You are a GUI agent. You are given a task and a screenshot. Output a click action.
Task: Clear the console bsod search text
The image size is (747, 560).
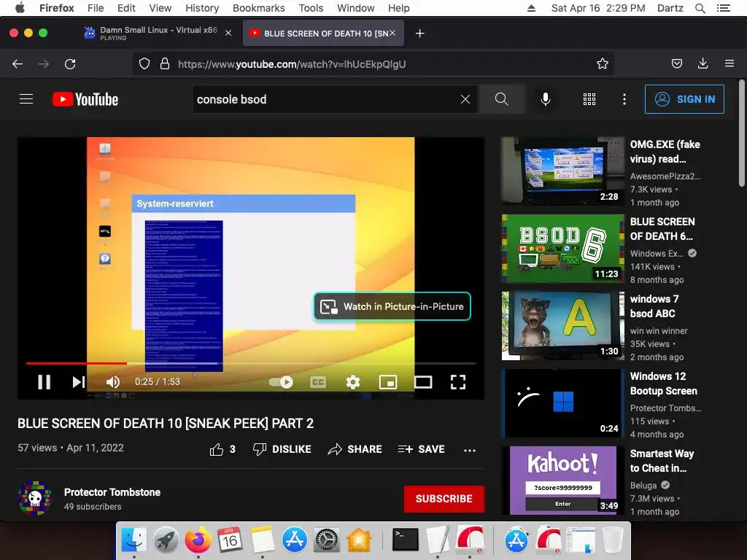[x=465, y=99]
